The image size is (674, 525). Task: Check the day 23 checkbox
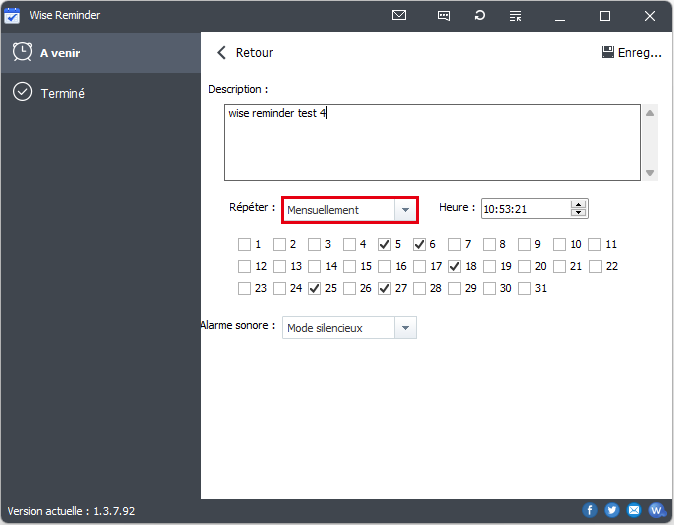[244, 289]
